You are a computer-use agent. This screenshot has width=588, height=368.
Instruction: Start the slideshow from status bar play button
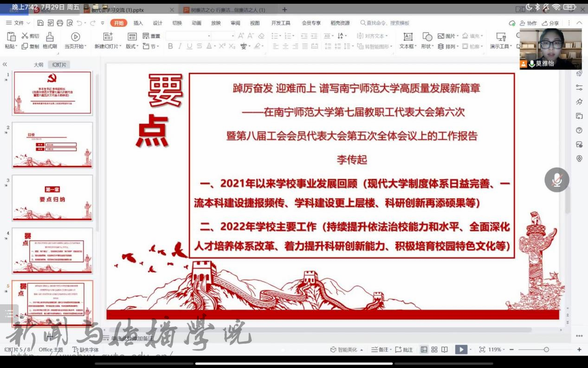tap(461, 349)
